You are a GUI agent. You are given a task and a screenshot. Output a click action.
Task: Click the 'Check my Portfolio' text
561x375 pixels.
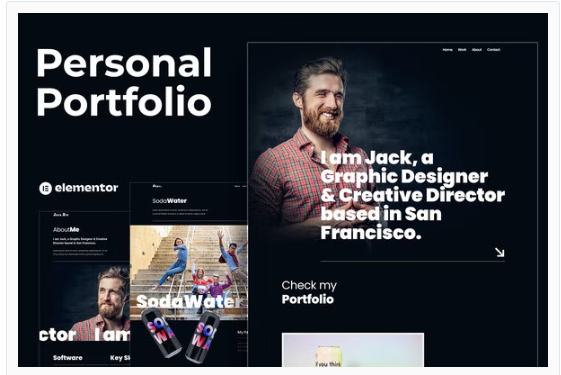coord(309,292)
